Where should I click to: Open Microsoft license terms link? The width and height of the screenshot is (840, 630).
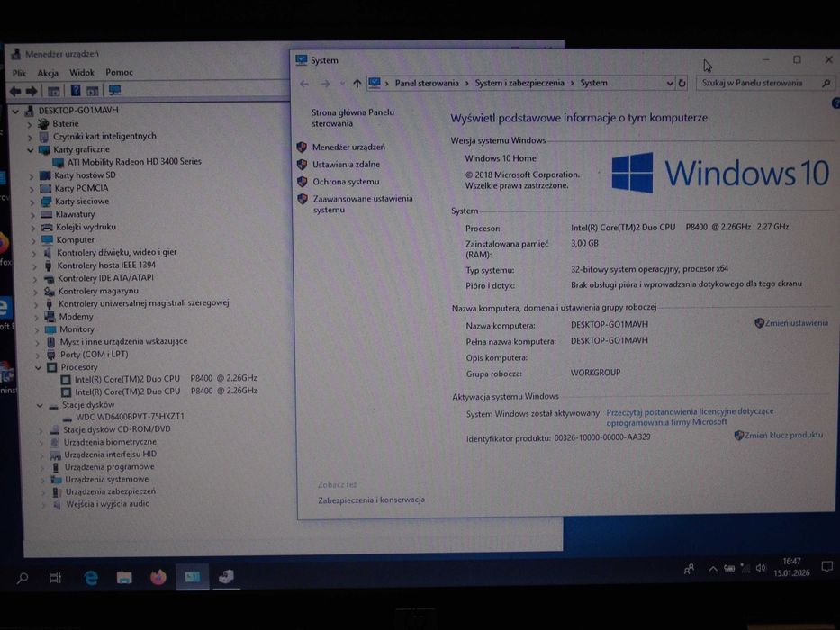point(690,417)
